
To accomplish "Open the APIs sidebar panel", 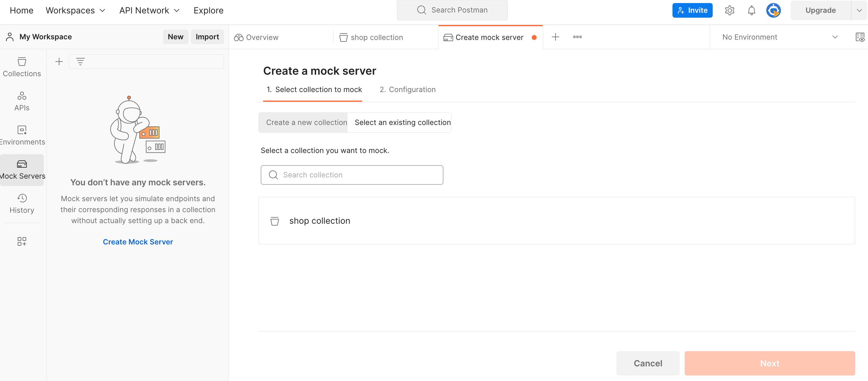I will pyautogui.click(x=22, y=101).
